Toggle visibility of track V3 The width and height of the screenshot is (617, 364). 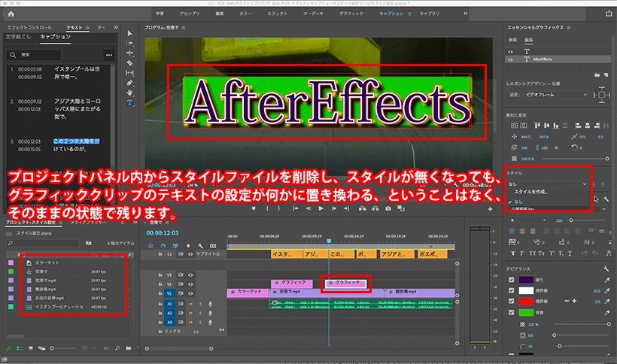click(x=190, y=275)
